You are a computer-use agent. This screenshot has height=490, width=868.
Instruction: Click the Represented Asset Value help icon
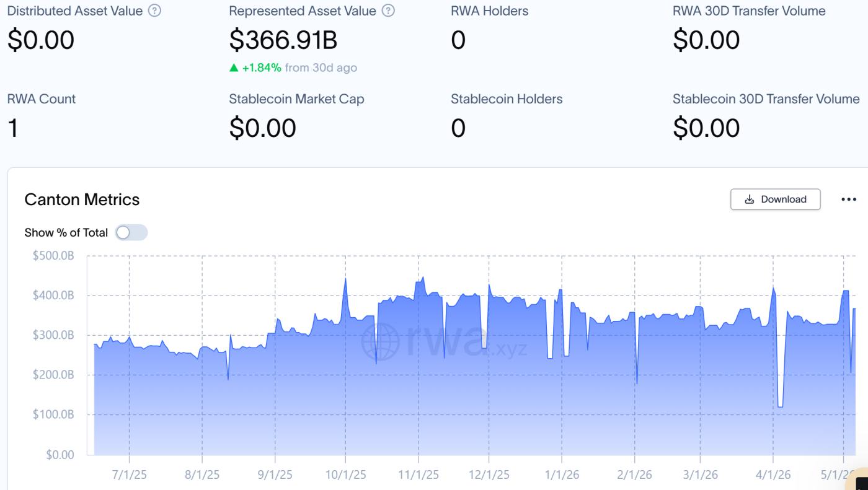click(389, 11)
